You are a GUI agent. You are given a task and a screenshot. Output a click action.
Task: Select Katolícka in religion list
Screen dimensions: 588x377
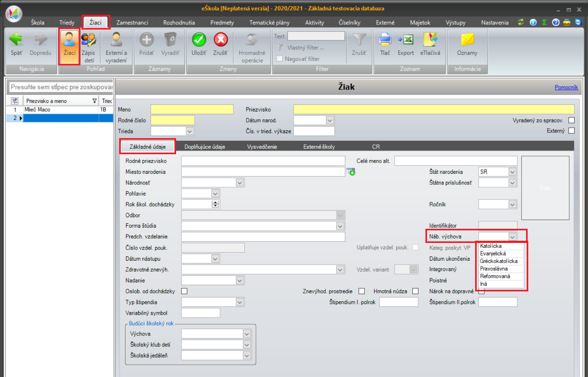(x=501, y=246)
